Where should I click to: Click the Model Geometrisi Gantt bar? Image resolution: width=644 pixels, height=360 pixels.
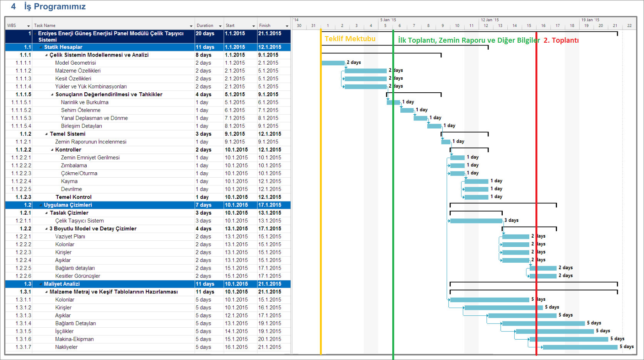tap(333, 63)
